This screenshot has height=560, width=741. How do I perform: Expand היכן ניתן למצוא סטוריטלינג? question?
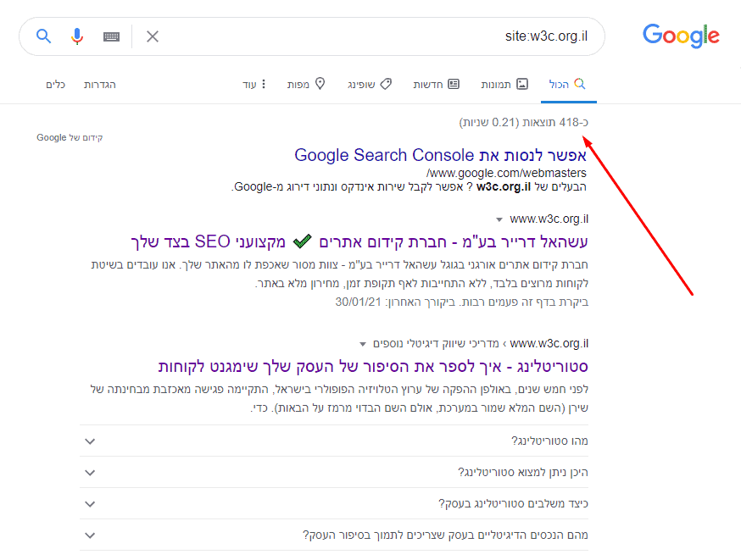click(334, 472)
